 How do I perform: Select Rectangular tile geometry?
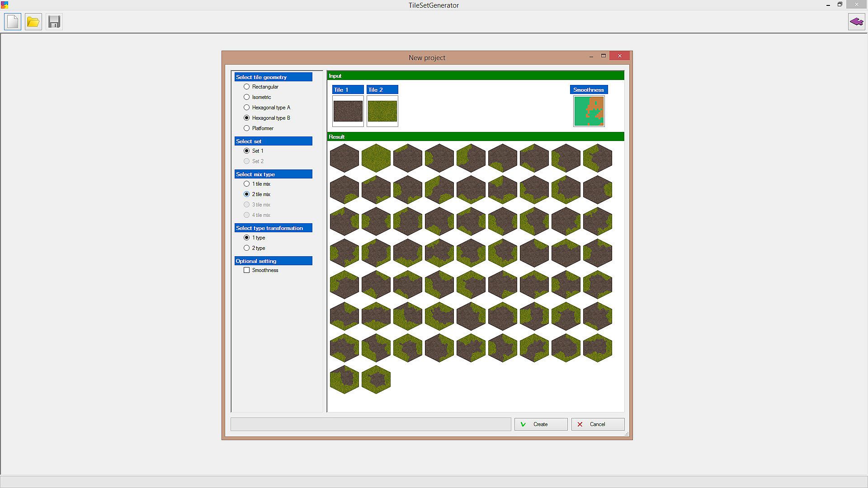(247, 87)
